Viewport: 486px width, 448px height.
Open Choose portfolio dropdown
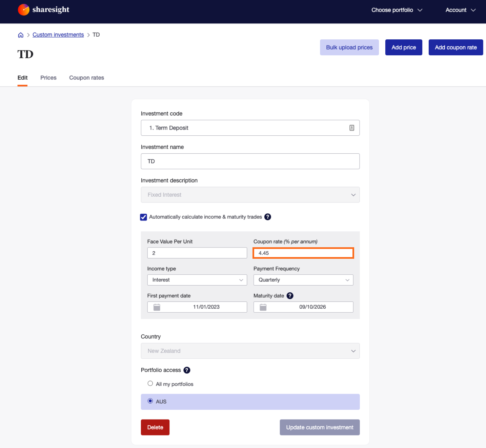point(397,10)
